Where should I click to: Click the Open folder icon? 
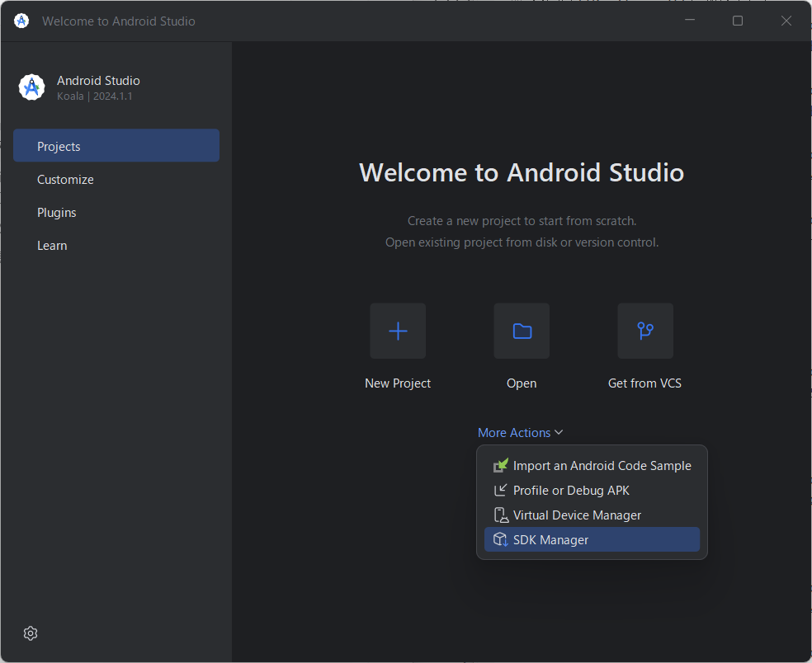(x=522, y=331)
